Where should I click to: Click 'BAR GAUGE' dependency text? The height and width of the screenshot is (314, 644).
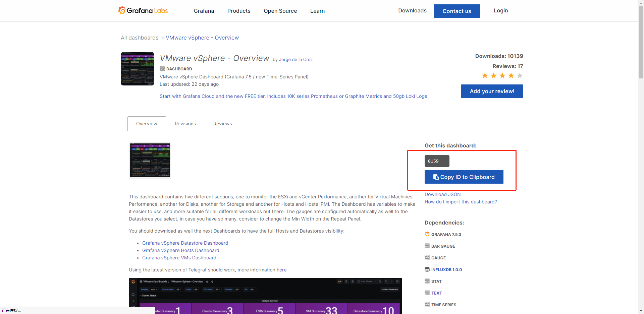[x=443, y=246]
